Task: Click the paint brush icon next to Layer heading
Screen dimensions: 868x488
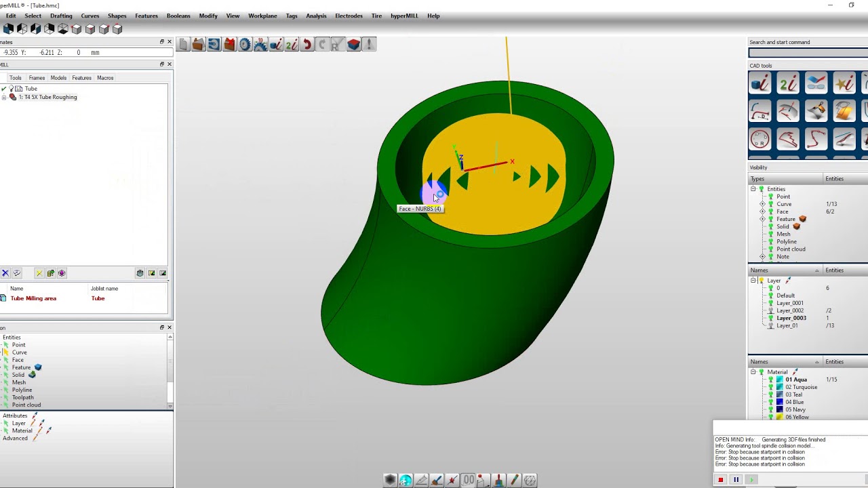Action: coord(788,281)
